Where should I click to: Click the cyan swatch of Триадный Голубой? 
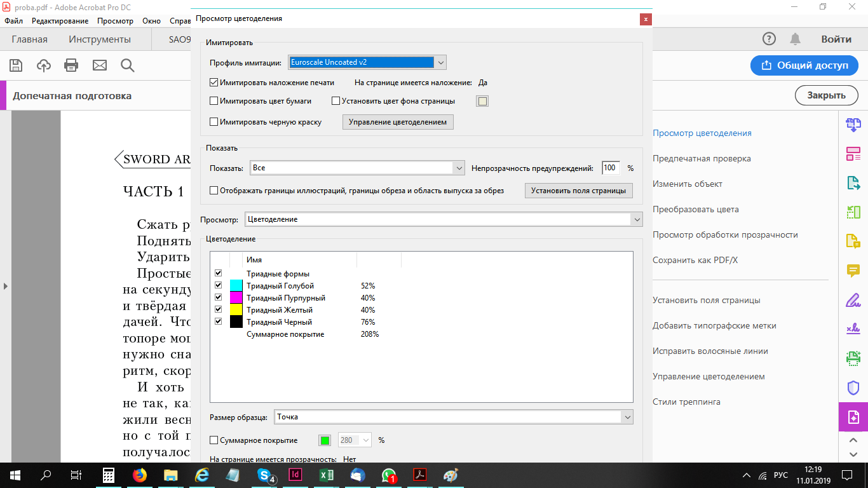(236, 285)
